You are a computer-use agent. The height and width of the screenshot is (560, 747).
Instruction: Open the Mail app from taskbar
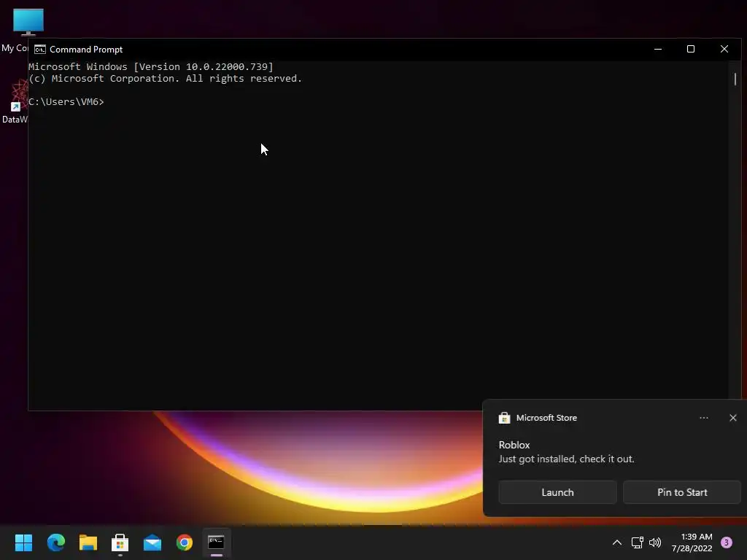pyautogui.click(x=152, y=542)
